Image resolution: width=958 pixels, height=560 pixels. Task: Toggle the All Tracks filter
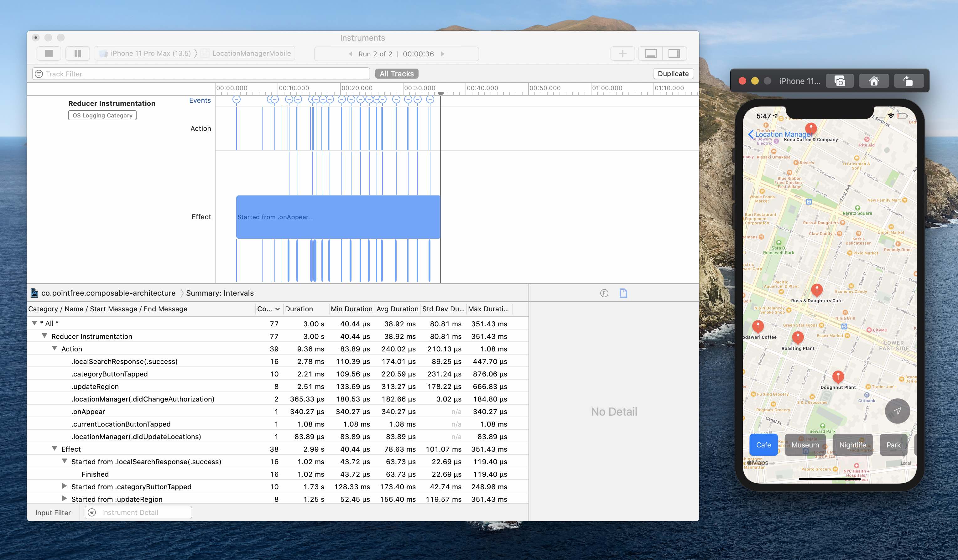point(396,74)
